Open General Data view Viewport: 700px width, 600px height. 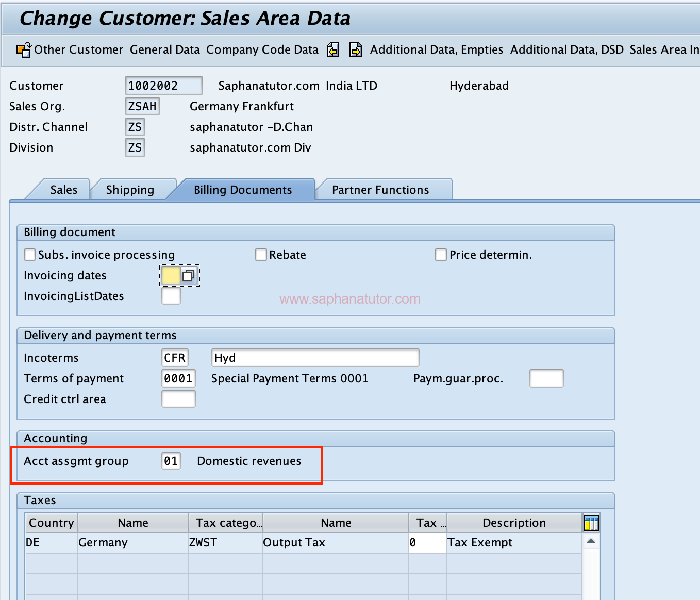tap(165, 49)
